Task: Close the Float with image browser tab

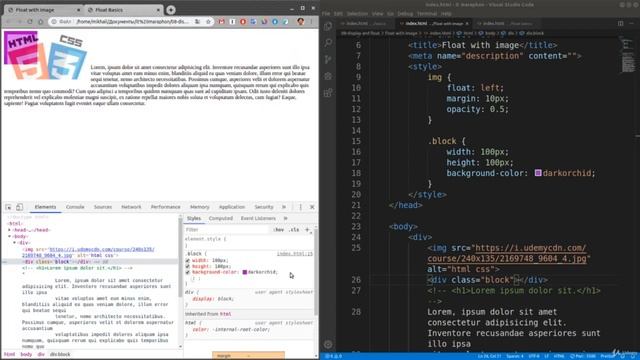Action: (78, 9)
